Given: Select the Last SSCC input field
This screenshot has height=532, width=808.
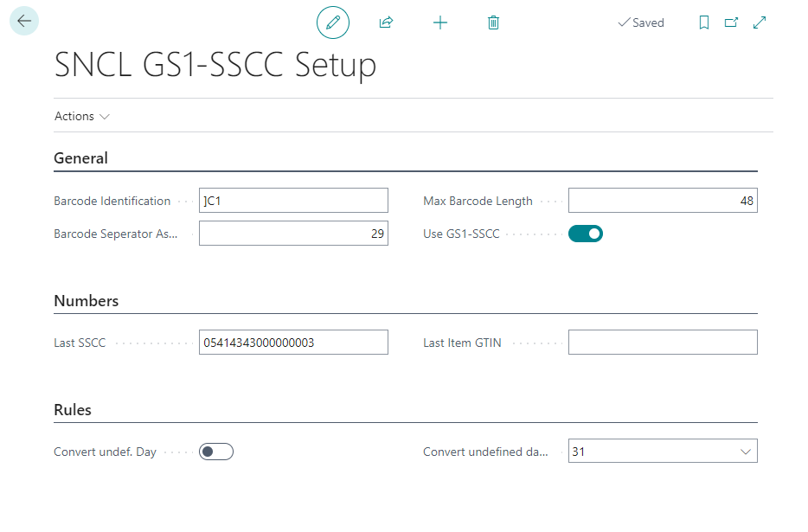Looking at the screenshot, I should (x=293, y=343).
